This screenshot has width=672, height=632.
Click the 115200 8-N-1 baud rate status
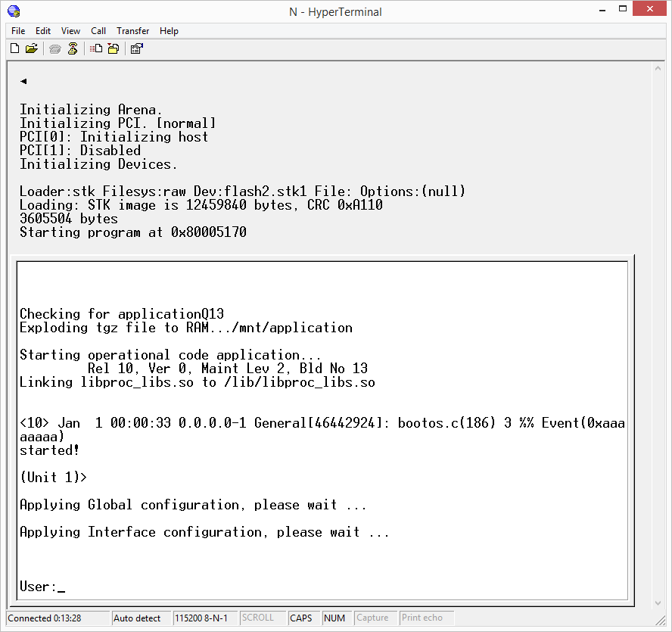coord(204,618)
